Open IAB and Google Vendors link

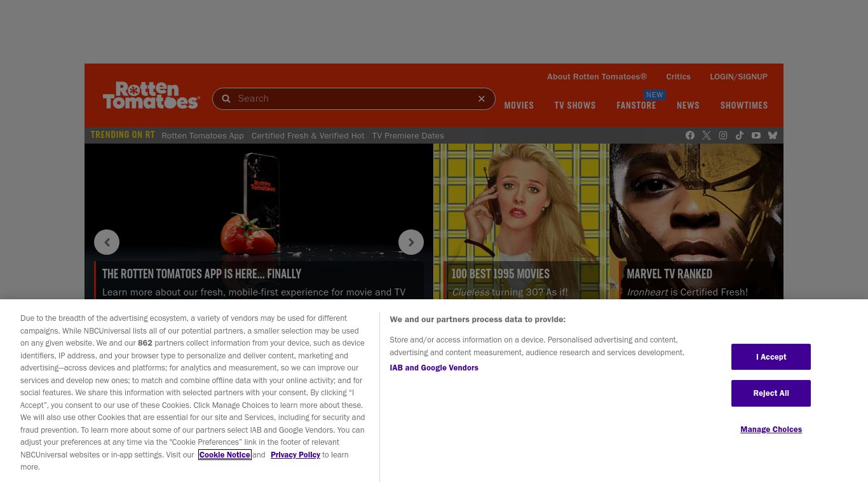(434, 367)
